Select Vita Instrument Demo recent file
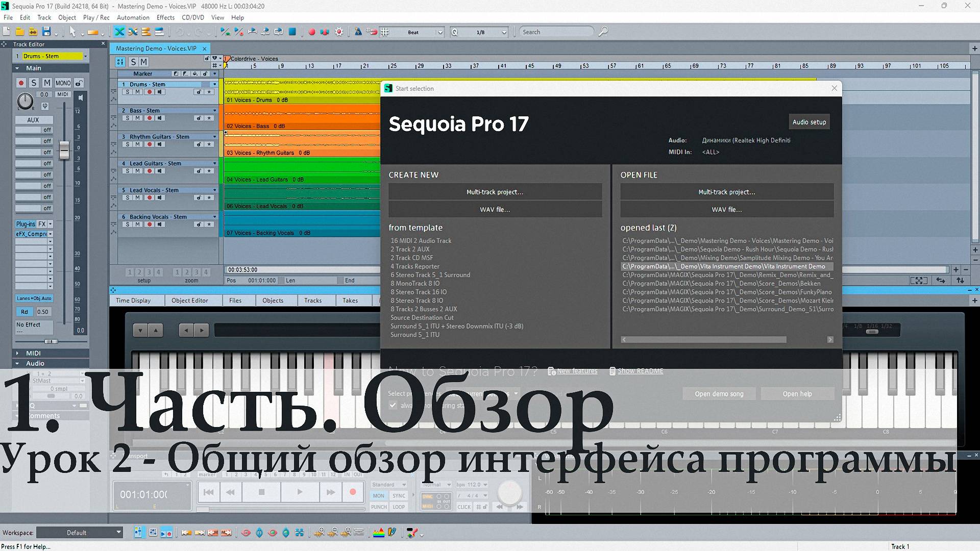This screenshot has height=551, width=980. click(726, 266)
